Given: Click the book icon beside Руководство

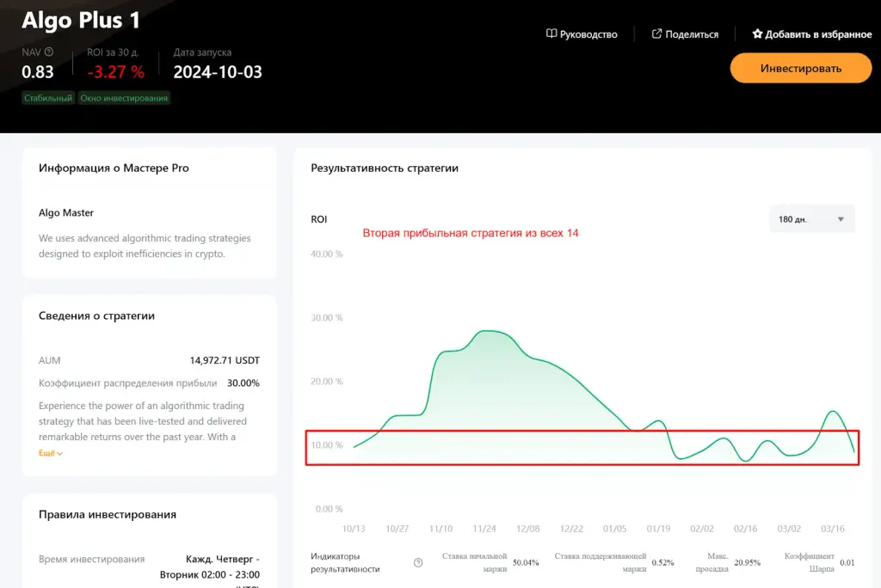Looking at the screenshot, I should pos(551,34).
